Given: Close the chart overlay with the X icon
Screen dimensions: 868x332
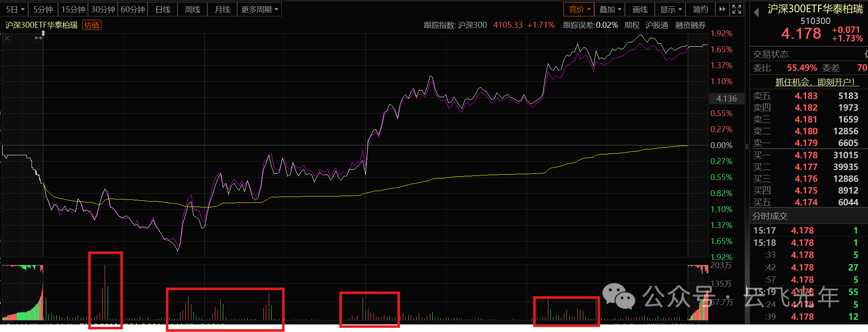Looking at the screenshot, I should (7, 38).
